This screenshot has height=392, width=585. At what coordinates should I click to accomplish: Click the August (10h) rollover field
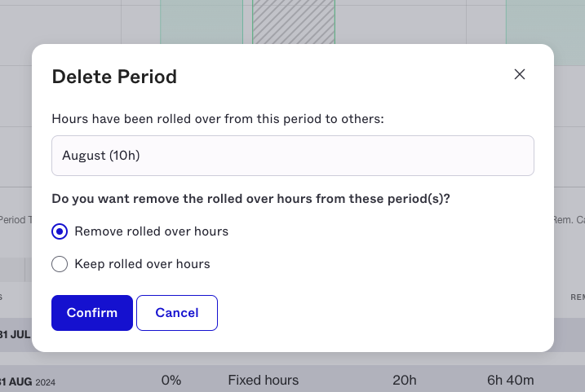click(x=293, y=156)
